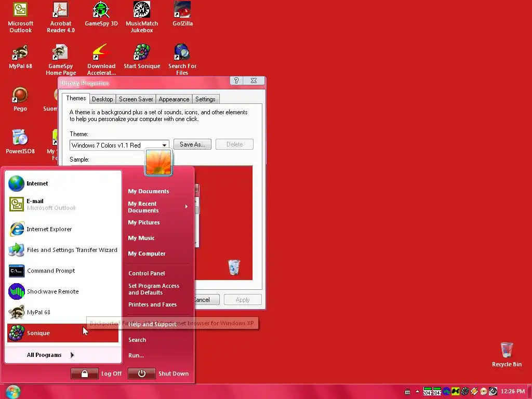Image resolution: width=532 pixels, height=399 pixels.
Task: Open E-mail Microsoft Outlook in Start menu
Action: click(63, 204)
